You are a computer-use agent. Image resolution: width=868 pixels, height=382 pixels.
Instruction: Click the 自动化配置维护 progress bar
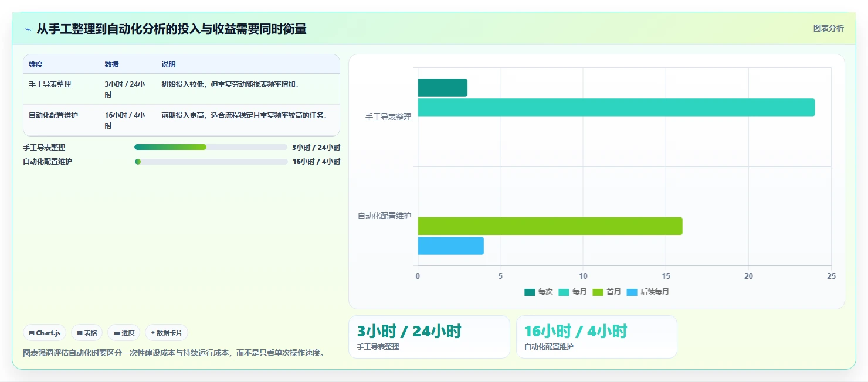click(211, 162)
